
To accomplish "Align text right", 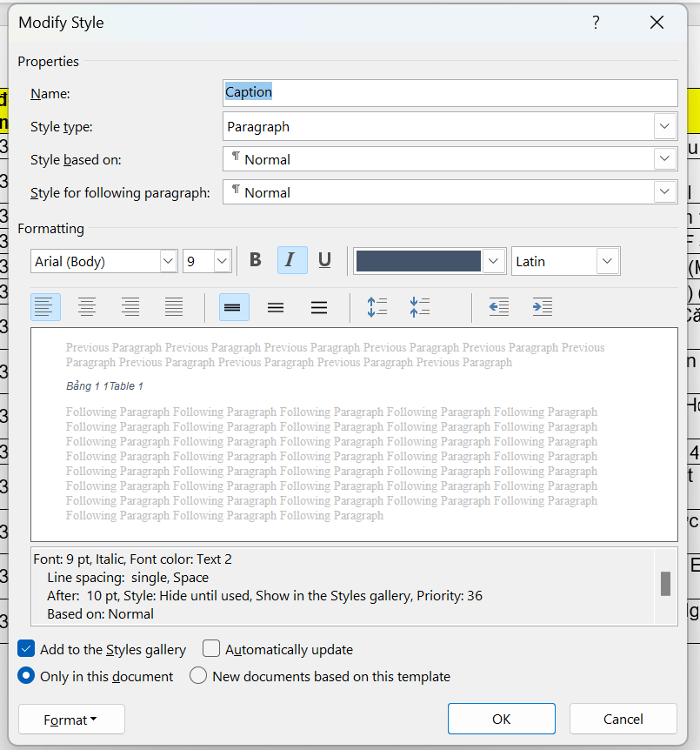I will (130, 307).
